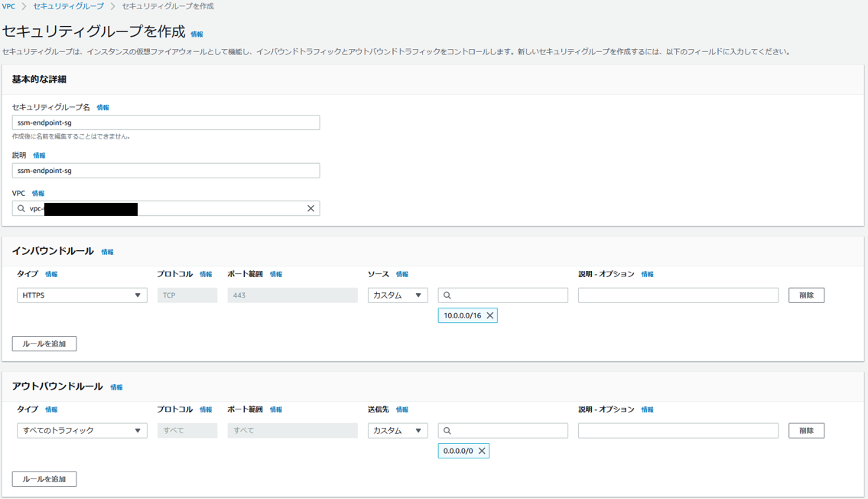Click the inbound source magnifier icon
The height and width of the screenshot is (499, 868).
[x=447, y=295]
